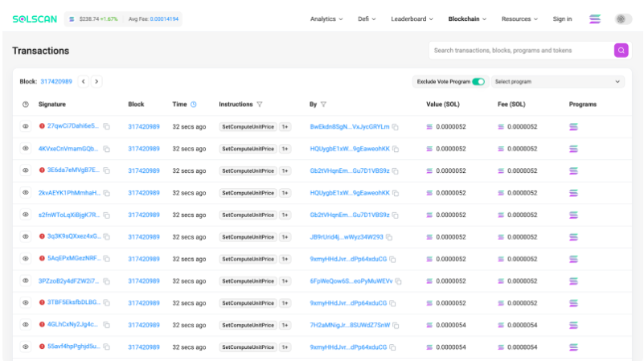Open the Blockchain menu
Screen dimensions: 644x361
click(x=467, y=18)
